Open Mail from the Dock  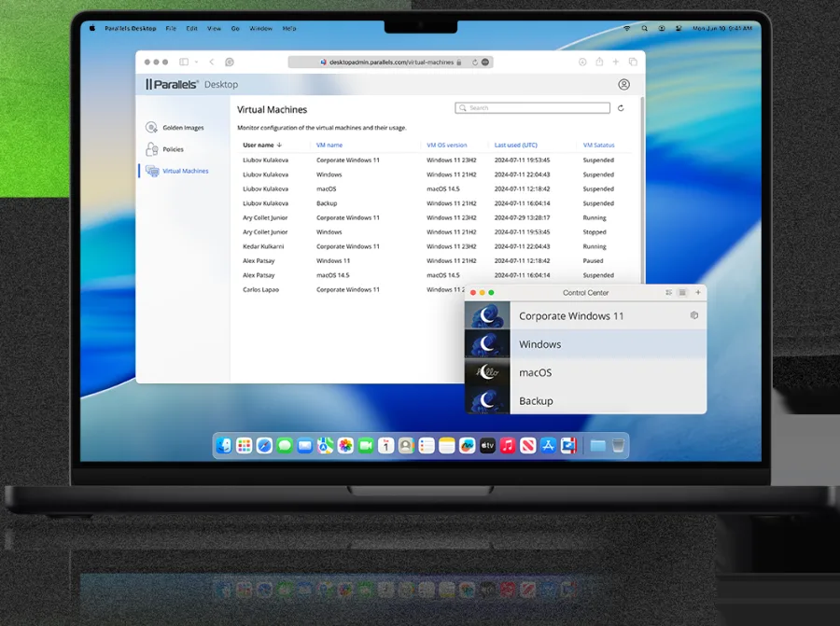point(305,446)
